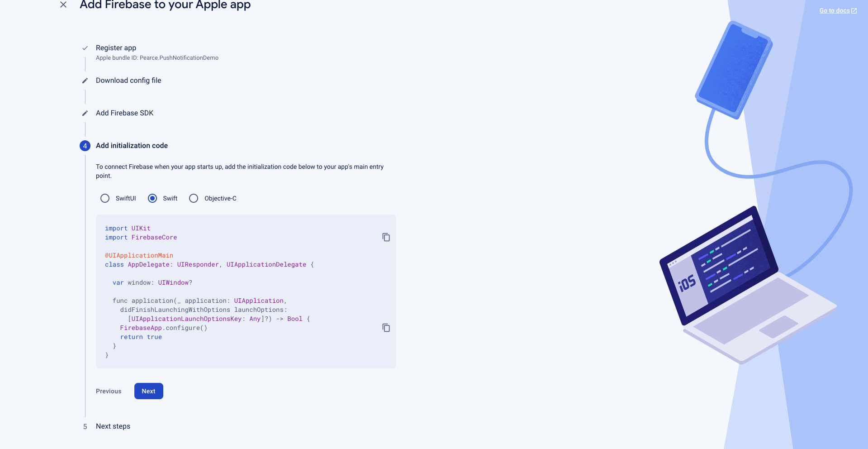This screenshot has width=868, height=449.
Task: Click the pencil icon for Download config file
Action: (x=85, y=81)
